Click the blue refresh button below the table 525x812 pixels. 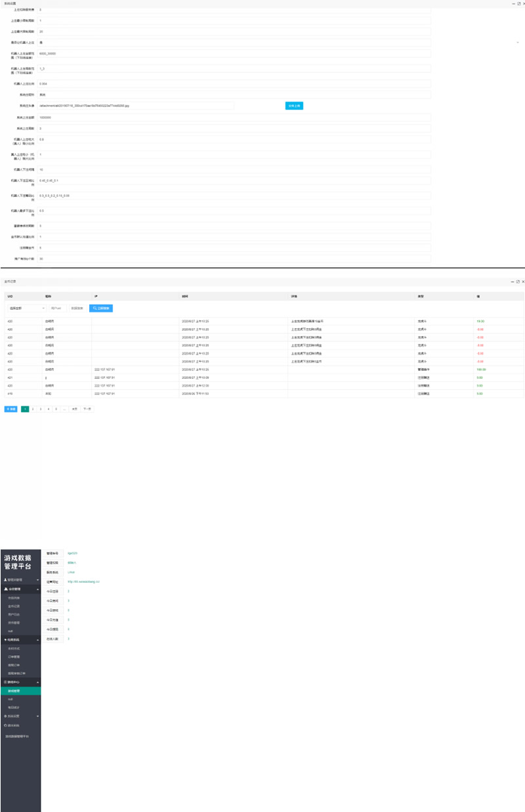(11, 408)
